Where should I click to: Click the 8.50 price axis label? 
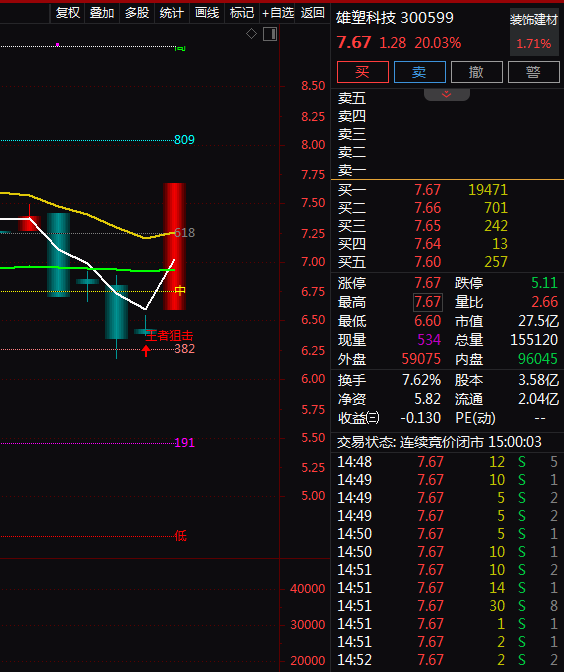point(313,86)
